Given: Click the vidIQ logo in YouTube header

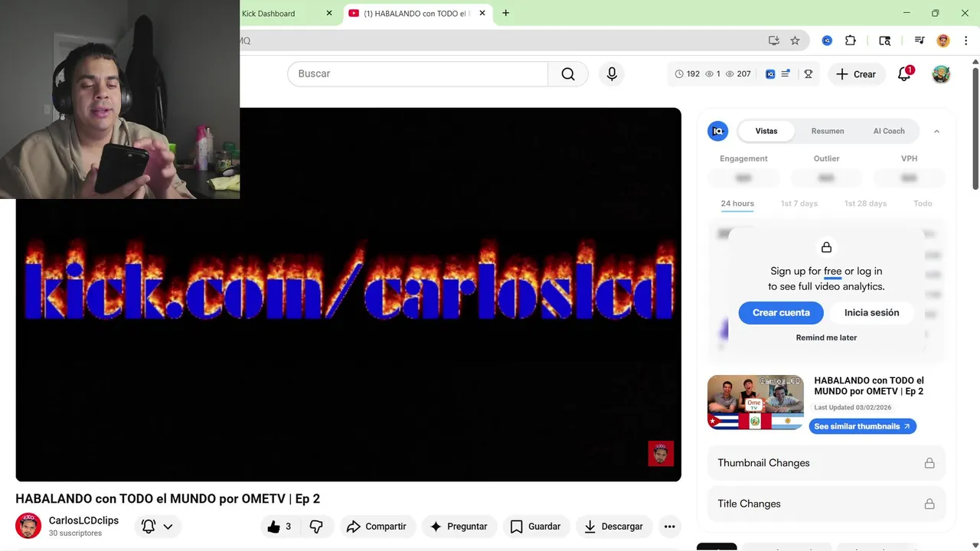Looking at the screenshot, I should [x=770, y=74].
